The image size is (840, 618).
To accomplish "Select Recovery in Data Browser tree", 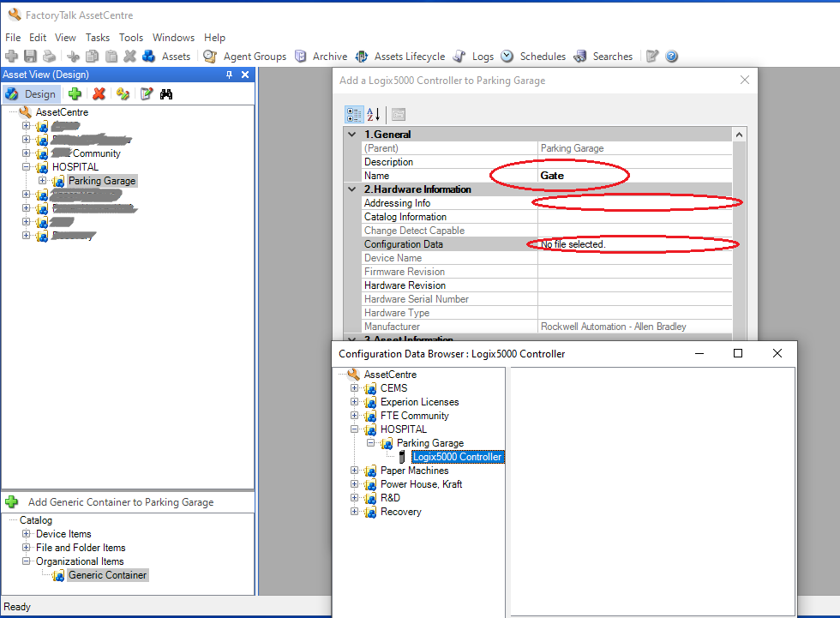I will [401, 512].
